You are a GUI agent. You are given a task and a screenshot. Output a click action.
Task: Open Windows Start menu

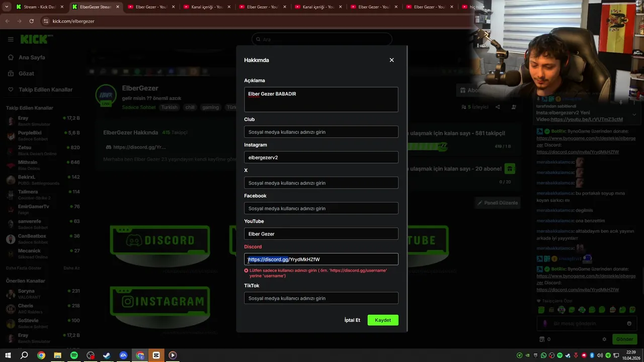point(8,355)
